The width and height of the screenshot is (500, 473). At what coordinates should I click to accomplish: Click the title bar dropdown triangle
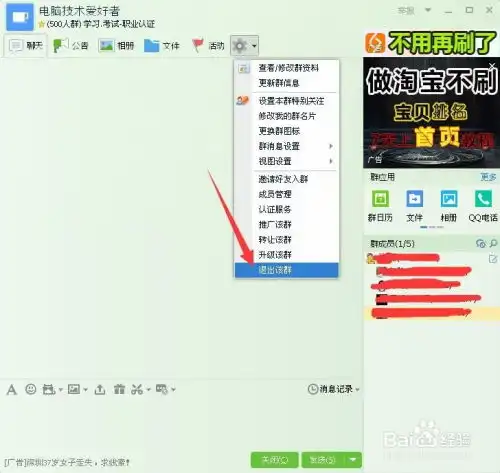(x=428, y=10)
